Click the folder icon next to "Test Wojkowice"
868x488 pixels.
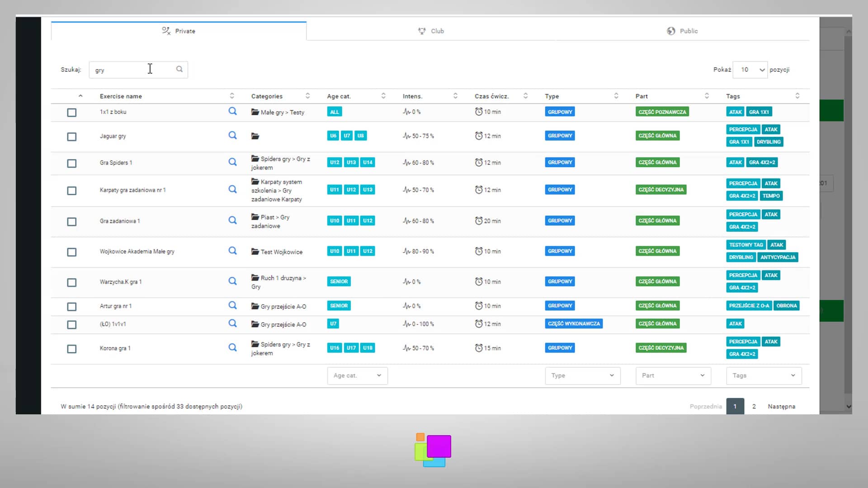[x=255, y=252]
